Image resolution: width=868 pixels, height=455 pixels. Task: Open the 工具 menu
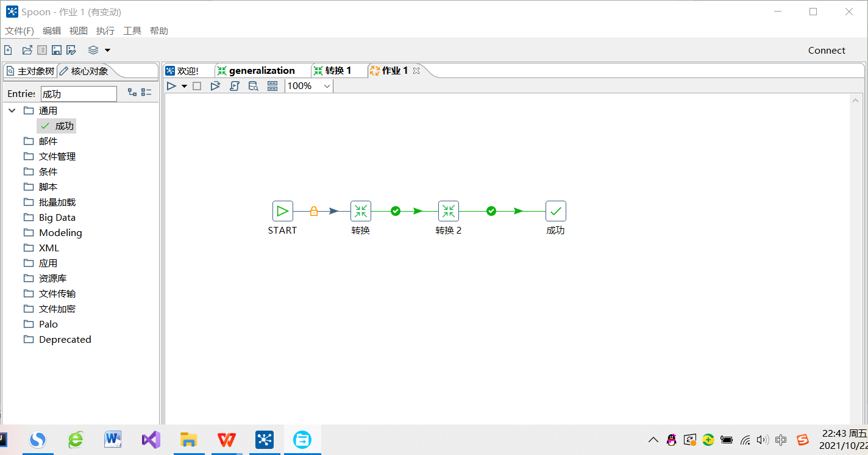[132, 30]
